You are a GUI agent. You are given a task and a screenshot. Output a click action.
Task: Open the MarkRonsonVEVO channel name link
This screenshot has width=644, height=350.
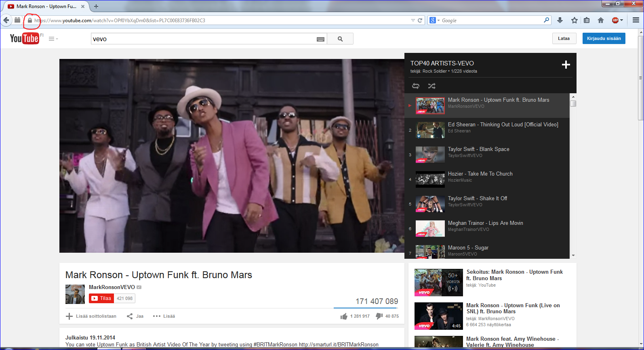click(x=112, y=287)
